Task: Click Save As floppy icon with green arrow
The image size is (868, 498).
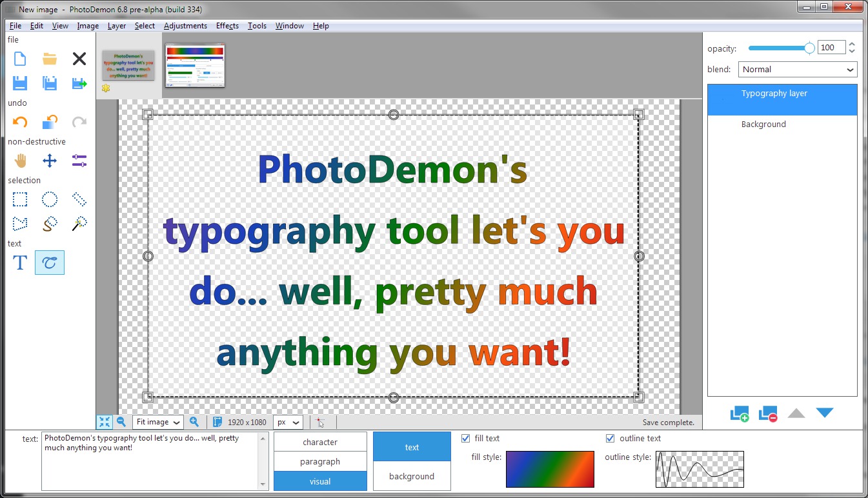Action: click(79, 83)
